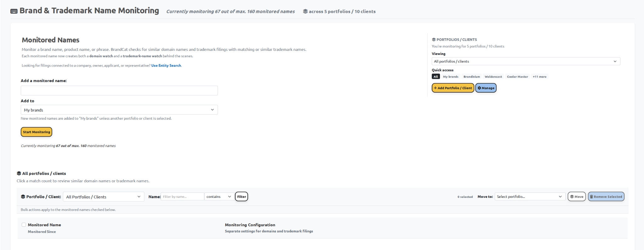
Task: Click the 'Monitoring Configuration' column header
Action: tap(250, 225)
